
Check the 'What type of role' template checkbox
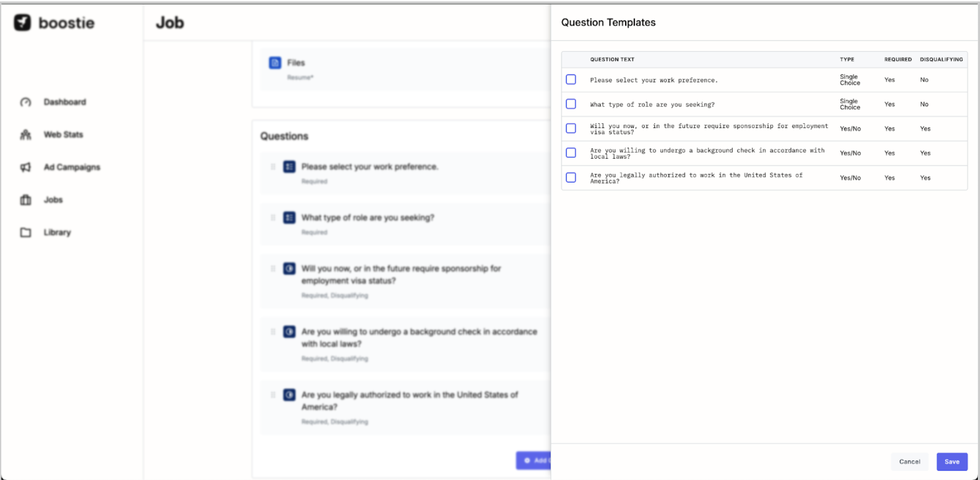[x=571, y=104]
